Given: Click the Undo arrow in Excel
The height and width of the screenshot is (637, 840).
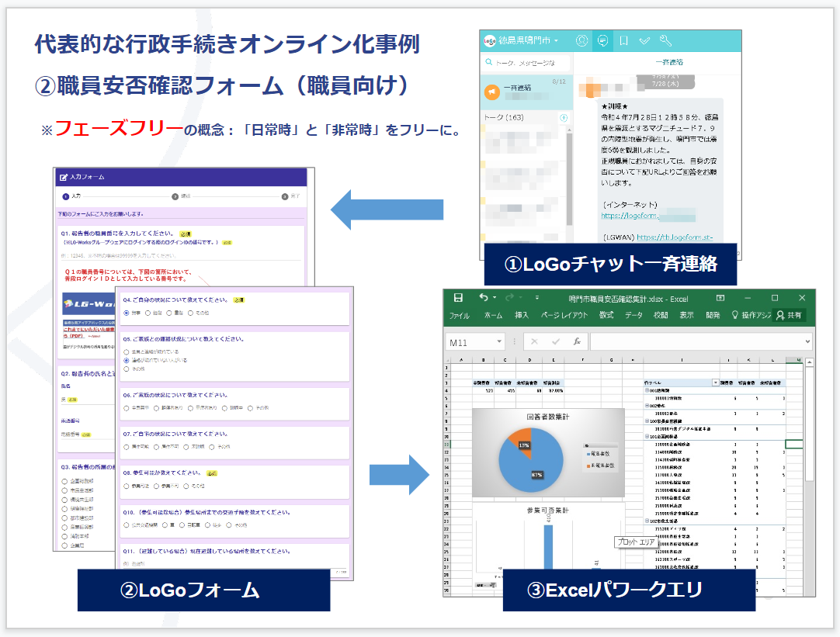Looking at the screenshot, I should [x=484, y=298].
